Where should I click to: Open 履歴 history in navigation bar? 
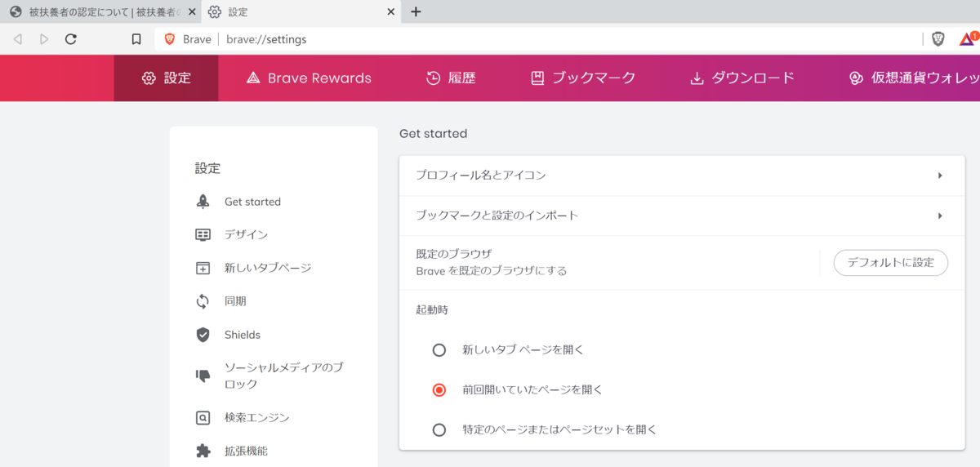point(451,78)
